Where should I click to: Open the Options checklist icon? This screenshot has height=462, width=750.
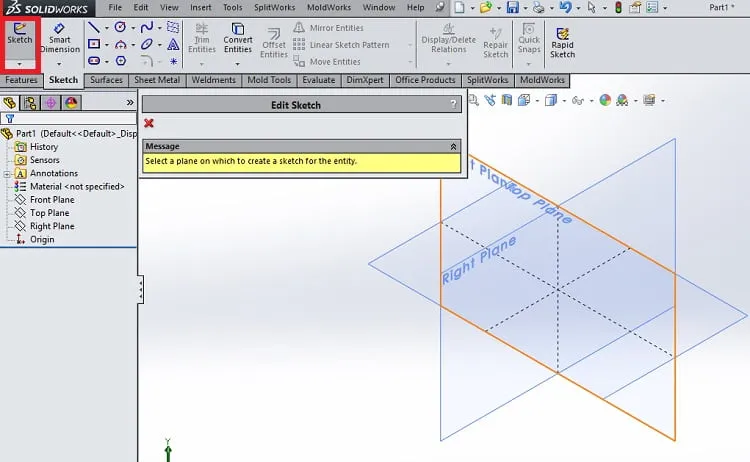pyautogui.click(x=651, y=7)
